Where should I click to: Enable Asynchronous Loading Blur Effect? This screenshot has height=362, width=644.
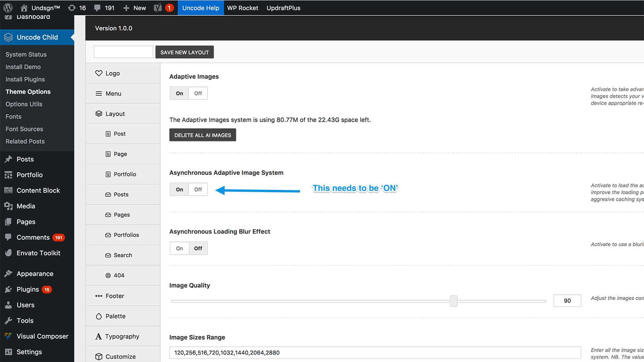coord(179,248)
